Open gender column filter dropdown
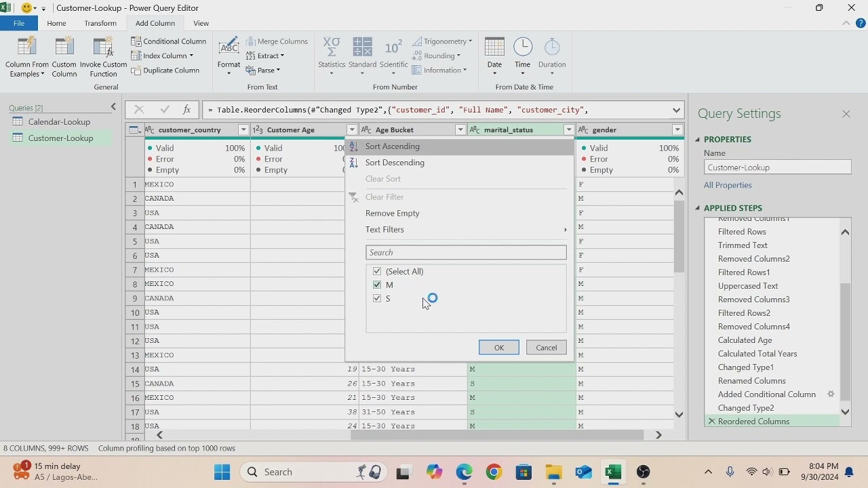Viewport: 868px width, 488px height. (x=677, y=129)
